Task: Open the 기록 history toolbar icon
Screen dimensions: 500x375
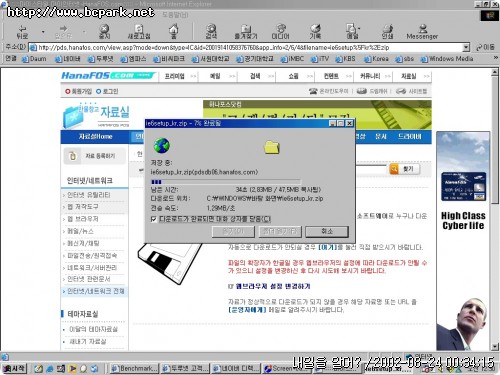Action: pyautogui.click(x=315, y=32)
